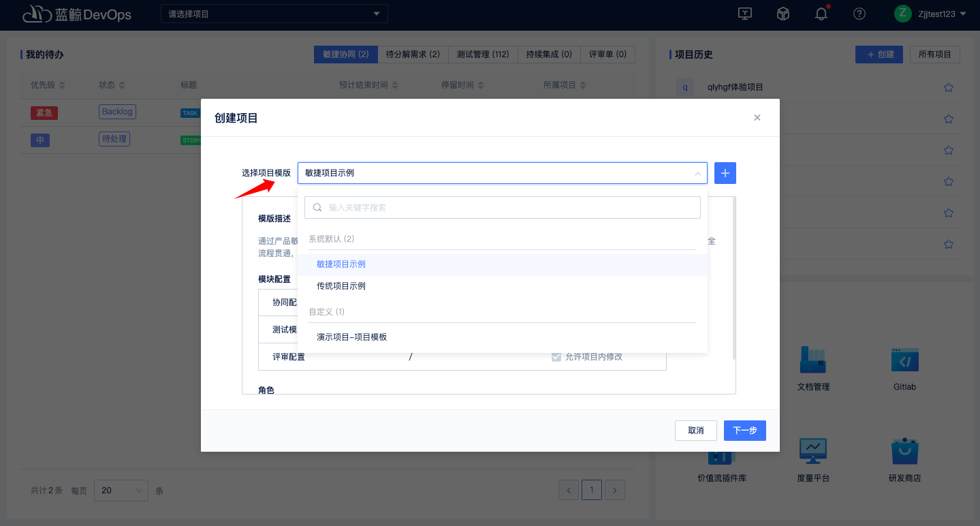The width and height of the screenshot is (980, 526).
Task: Click the 自定义 (1) group header
Action: [x=327, y=312]
